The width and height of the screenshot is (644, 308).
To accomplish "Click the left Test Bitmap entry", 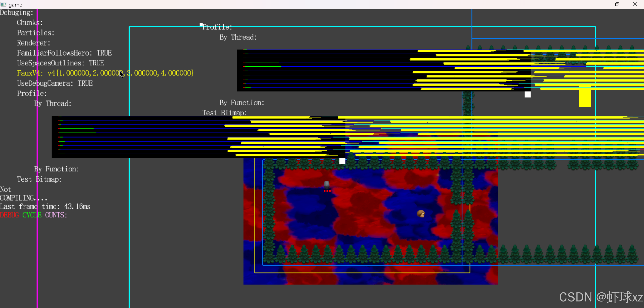I will 39,179.
